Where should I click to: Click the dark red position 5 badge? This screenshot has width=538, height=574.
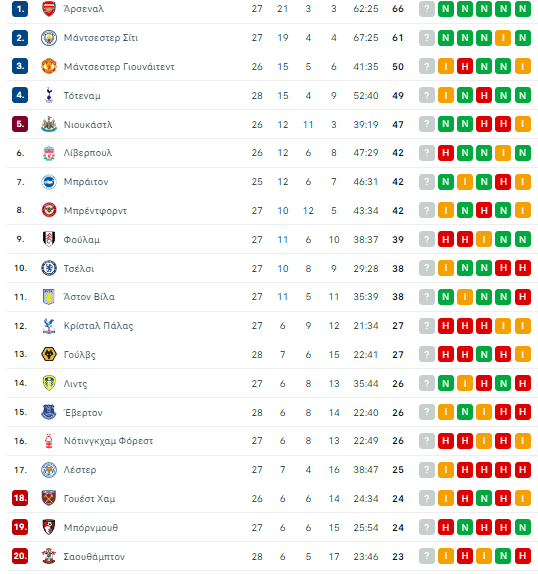click(x=20, y=124)
